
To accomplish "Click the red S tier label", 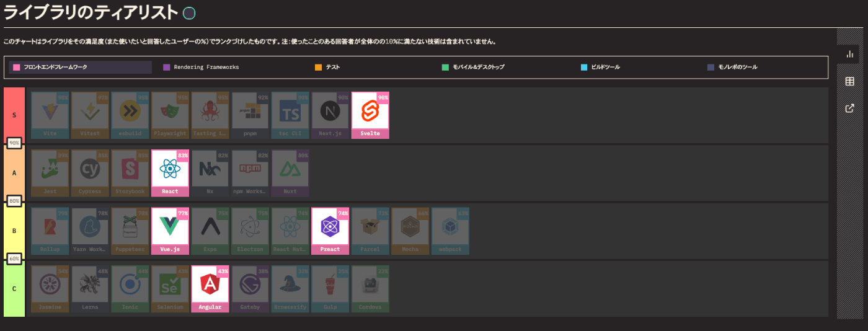I will pos(14,115).
